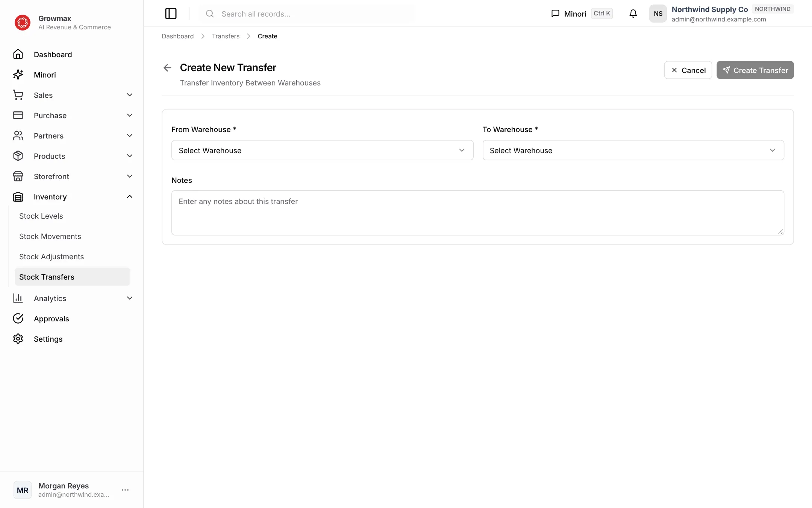Select Stock Transfers menu item
Screen dimensions: 812x508
(x=72, y=277)
